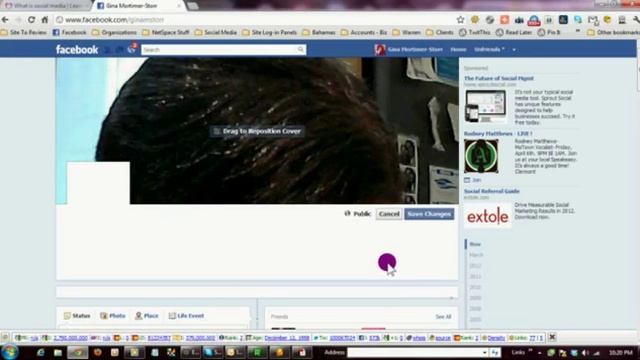Click the browser home icon
The height and width of the screenshot is (360, 640).
[45, 20]
